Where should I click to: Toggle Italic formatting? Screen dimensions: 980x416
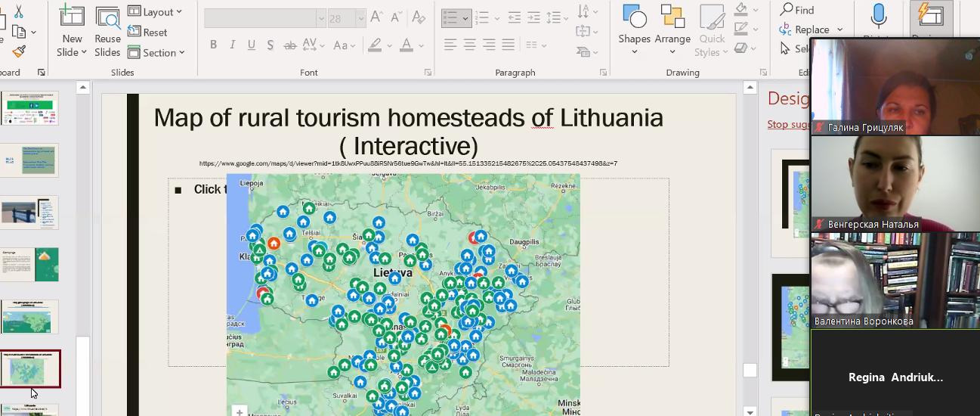232,45
